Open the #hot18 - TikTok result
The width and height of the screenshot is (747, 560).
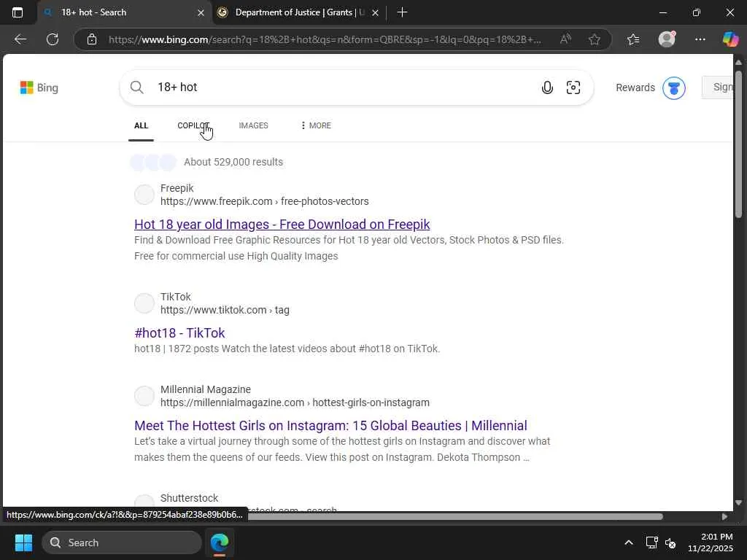(179, 332)
